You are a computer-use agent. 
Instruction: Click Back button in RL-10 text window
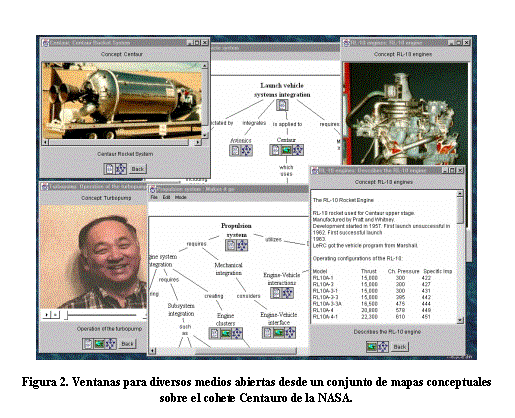pyautogui.click(x=400, y=347)
